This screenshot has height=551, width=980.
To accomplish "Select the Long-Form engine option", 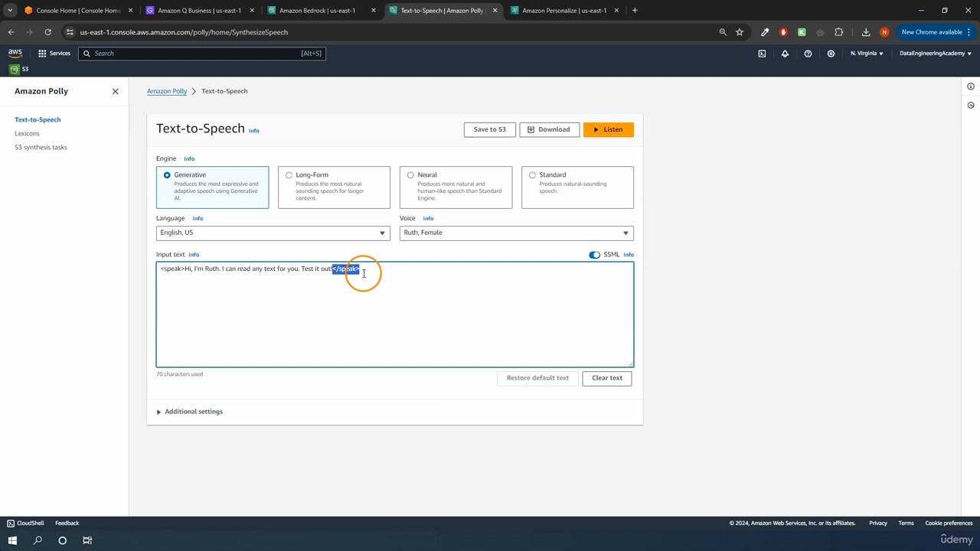I will click(x=334, y=187).
